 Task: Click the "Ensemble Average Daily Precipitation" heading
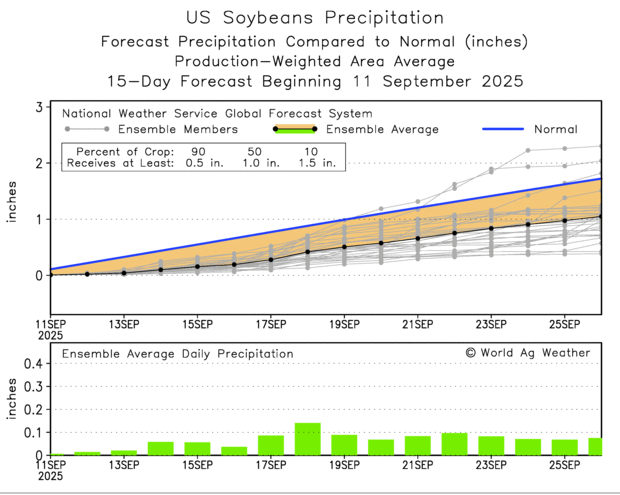[x=177, y=353]
